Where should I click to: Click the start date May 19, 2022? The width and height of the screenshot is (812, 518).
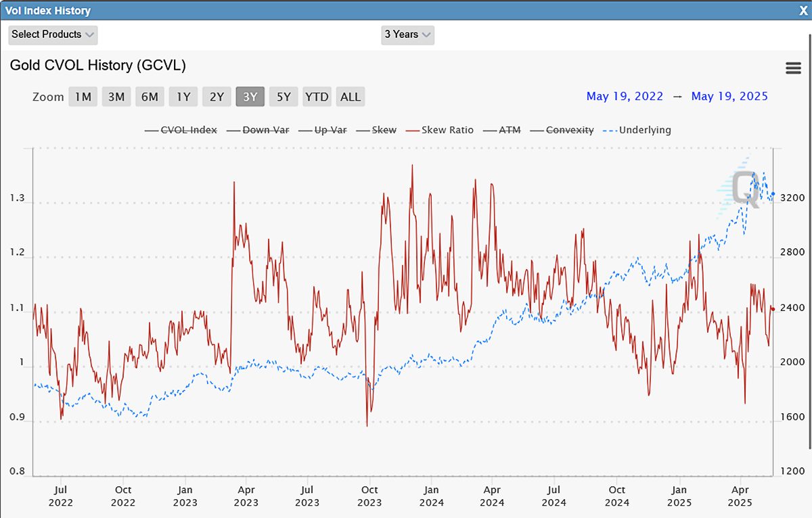pyautogui.click(x=625, y=96)
